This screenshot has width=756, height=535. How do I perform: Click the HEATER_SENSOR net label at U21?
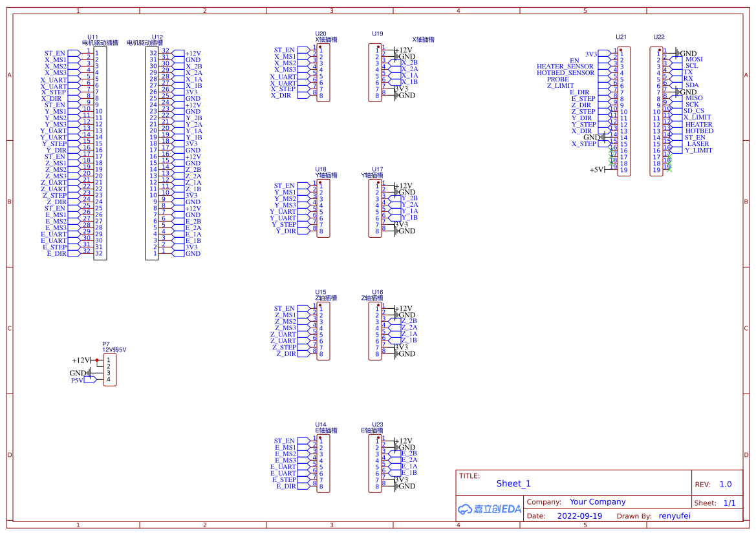(565, 67)
